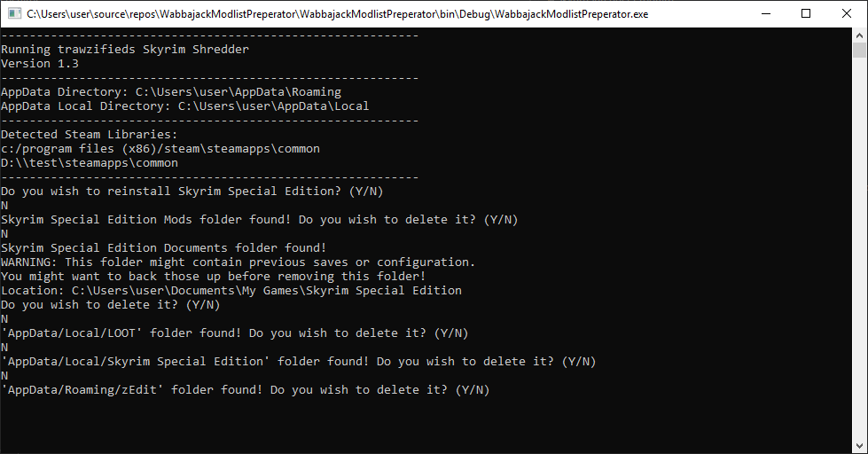Click the 'Detected Steam Libraries:' line
868x454 pixels.
pyautogui.click(x=90, y=135)
